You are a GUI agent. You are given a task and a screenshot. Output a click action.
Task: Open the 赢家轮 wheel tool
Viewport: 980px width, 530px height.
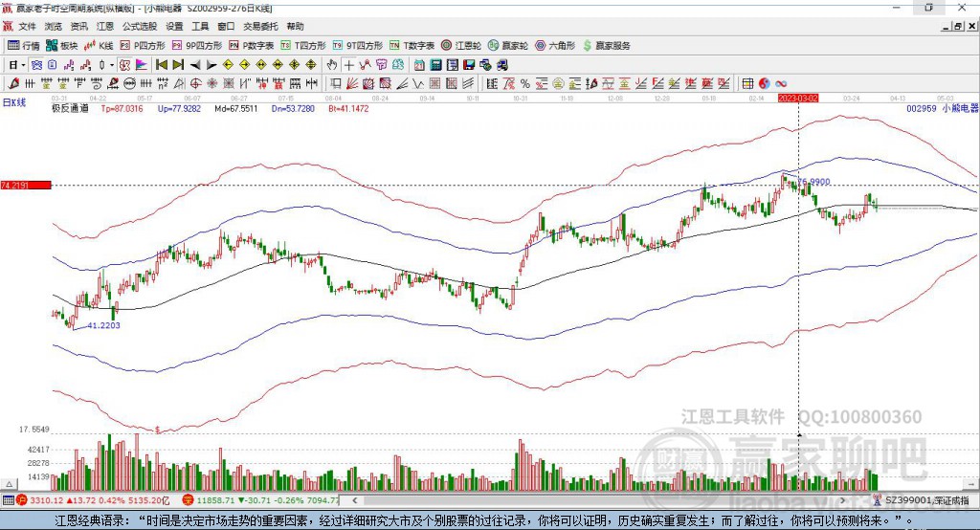508,46
